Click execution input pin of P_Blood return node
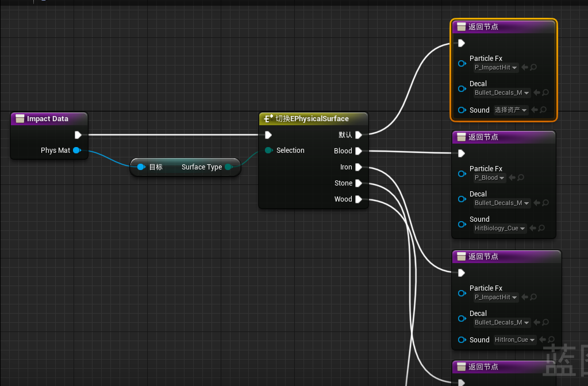Viewport: 588px width, 386px height. pyautogui.click(x=462, y=153)
